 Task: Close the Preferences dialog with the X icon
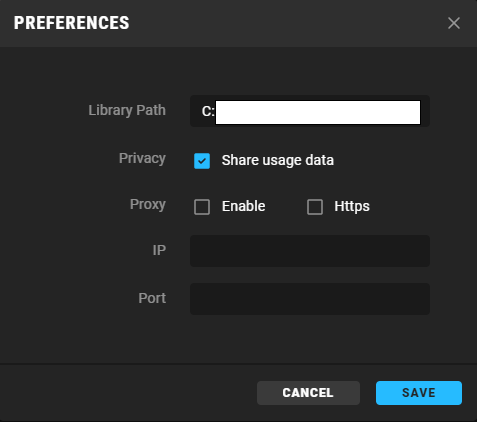454,23
